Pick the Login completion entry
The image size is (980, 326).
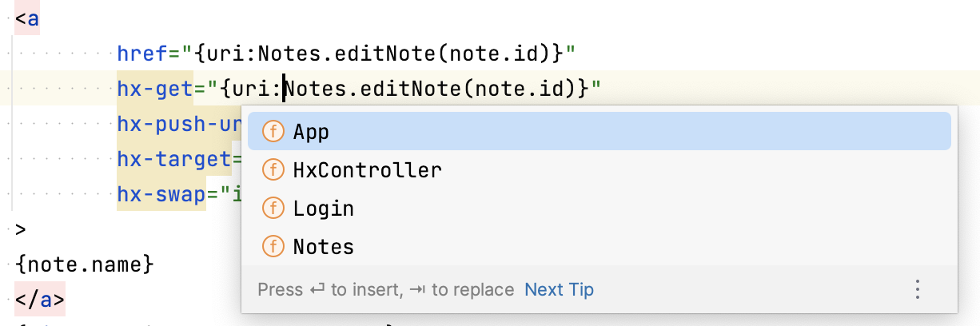599,209
